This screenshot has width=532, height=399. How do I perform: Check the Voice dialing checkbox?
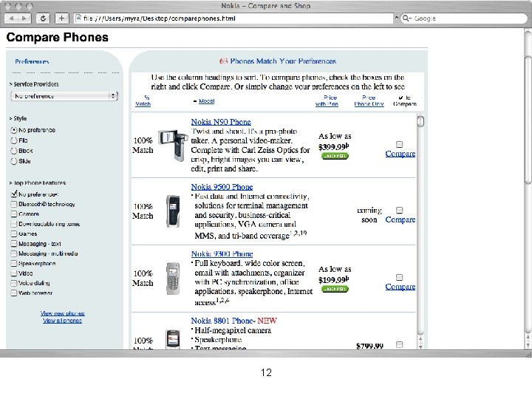14,283
